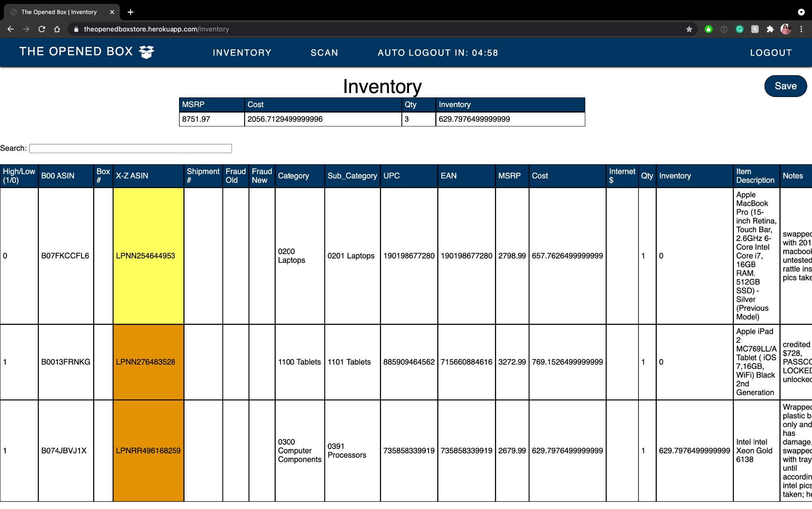Bookmark this page with the star icon
Image resolution: width=812 pixels, height=509 pixels.
point(689,29)
